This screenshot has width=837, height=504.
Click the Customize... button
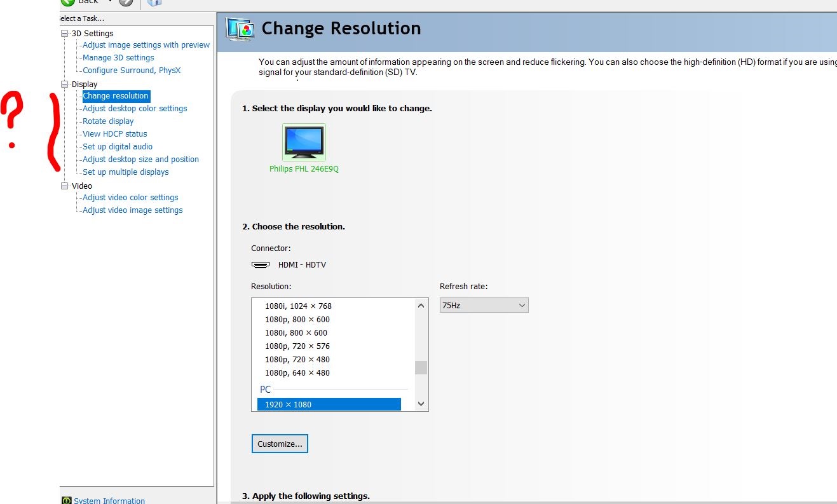click(280, 444)
